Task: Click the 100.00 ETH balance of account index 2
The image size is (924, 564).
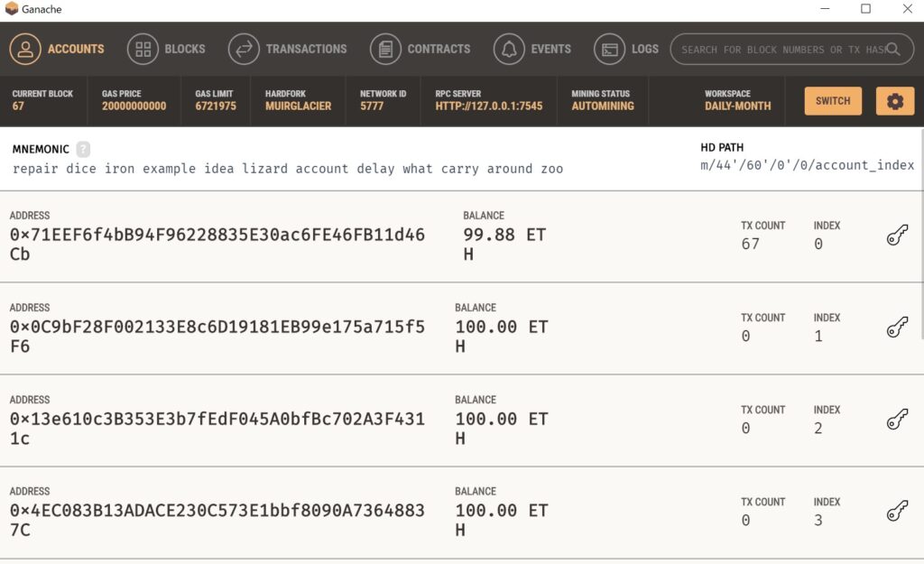Action: (x=502, y=429)
